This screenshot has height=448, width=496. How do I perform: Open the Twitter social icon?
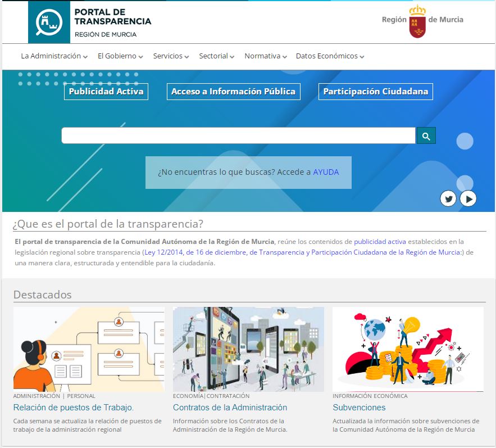pos(448,198)
